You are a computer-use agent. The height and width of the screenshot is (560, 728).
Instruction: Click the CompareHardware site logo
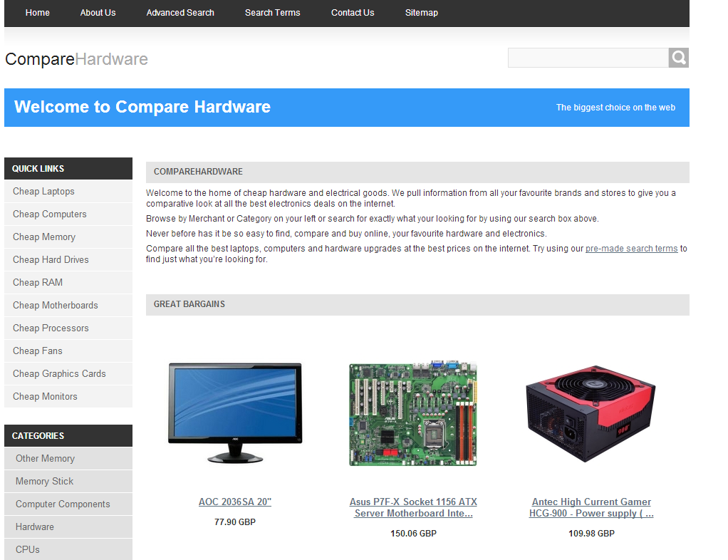coord(77,59)
